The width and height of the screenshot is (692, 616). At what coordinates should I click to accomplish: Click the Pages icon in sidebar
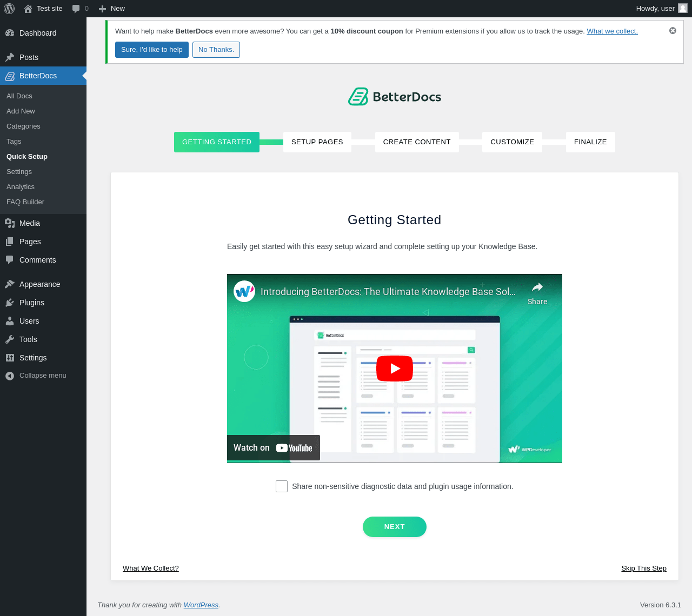tap(10, 242)
